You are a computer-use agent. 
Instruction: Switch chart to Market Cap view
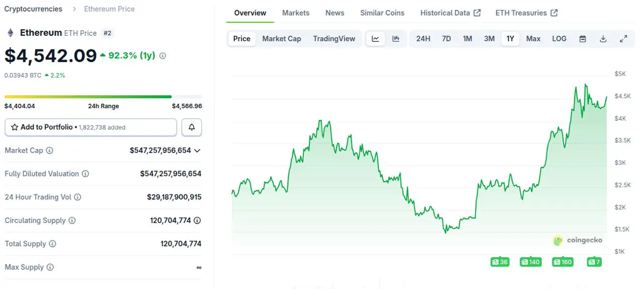281,39
